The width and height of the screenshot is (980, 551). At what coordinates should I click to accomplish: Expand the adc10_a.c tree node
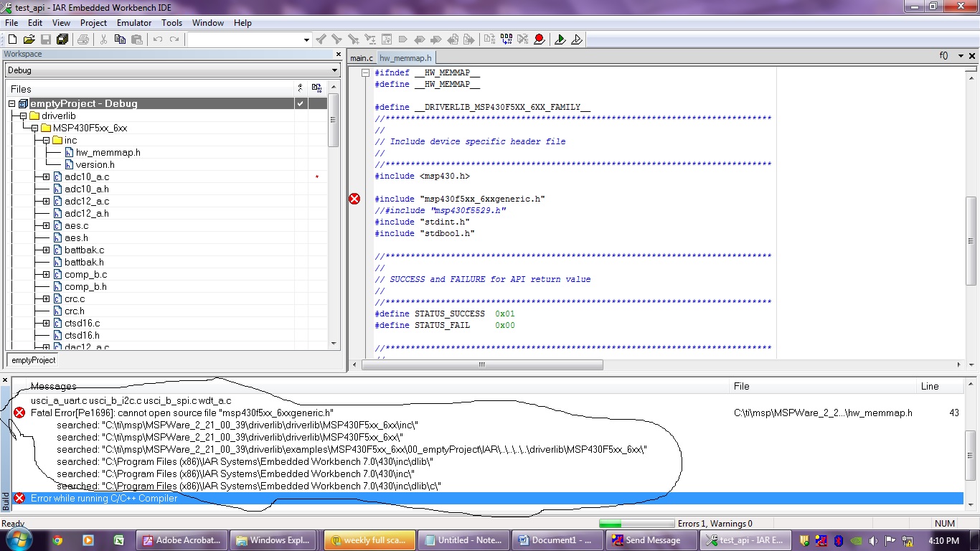pyautogui.click(x=46, y=176)
